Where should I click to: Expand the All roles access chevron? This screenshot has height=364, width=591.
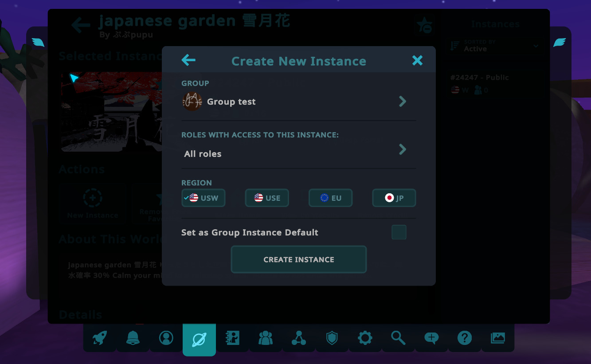[x=402, y=149]
